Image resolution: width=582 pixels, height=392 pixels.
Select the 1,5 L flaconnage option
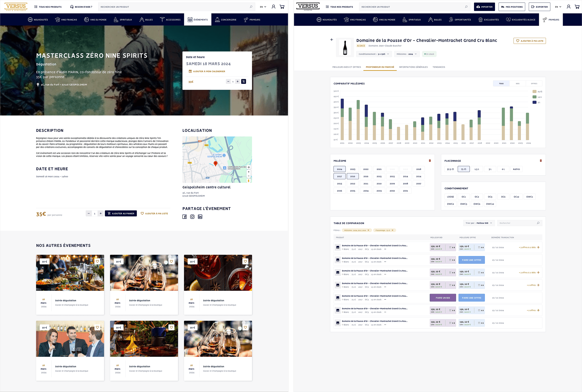point(477,169)
